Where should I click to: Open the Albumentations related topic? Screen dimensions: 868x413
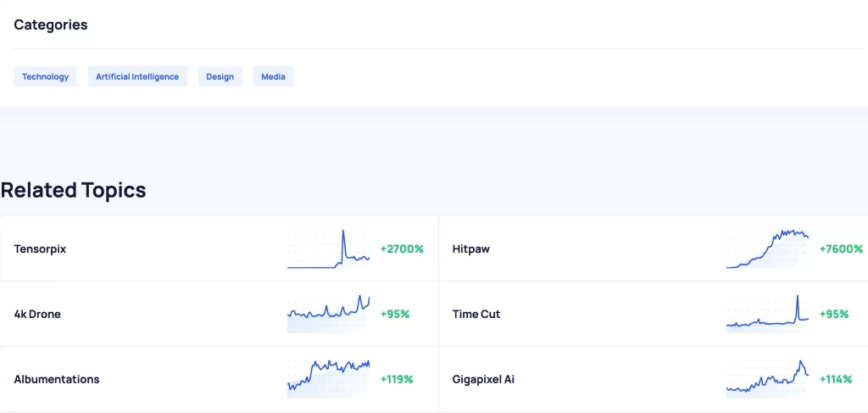click(57, 380)
